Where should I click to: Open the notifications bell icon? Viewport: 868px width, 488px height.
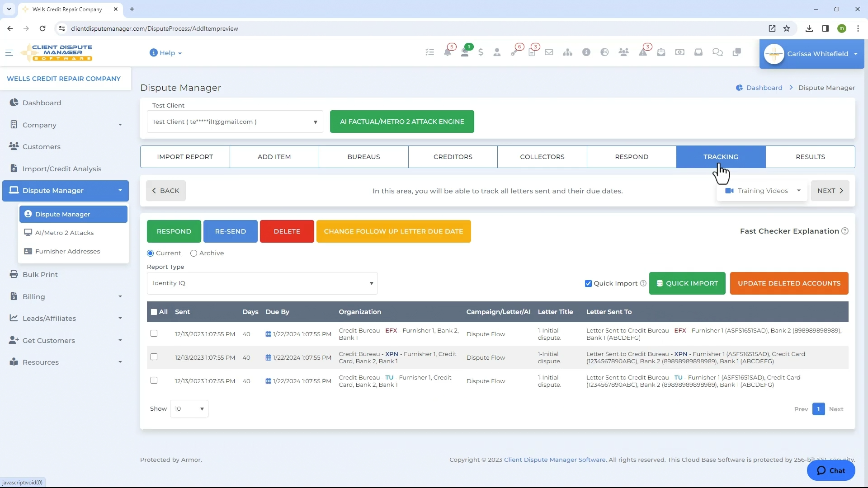pyautogui.click(x=448, y=52)
